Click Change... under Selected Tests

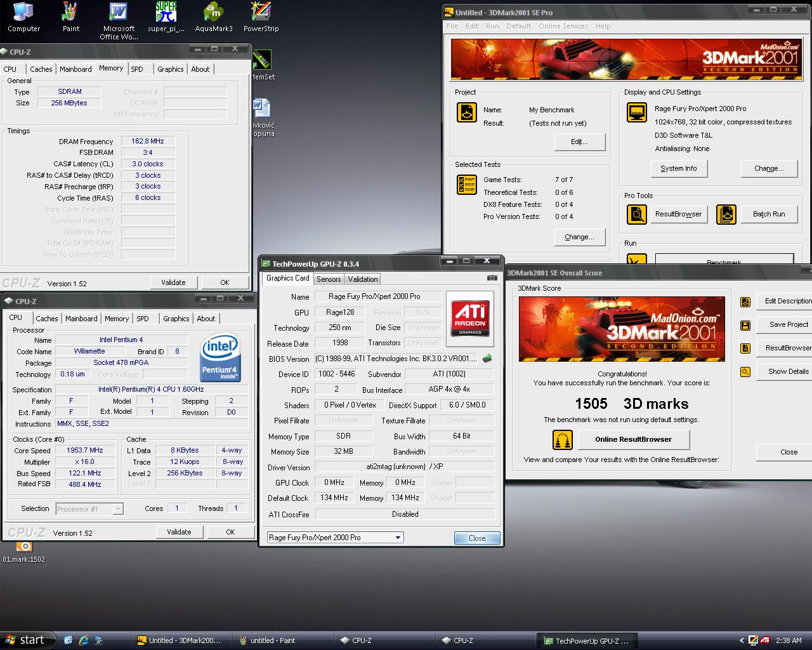click(579, 237)
